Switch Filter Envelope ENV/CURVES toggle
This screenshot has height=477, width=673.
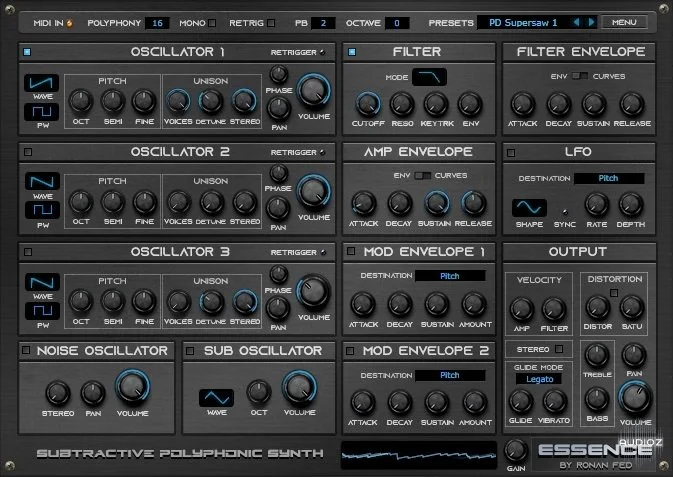point(580,76)
